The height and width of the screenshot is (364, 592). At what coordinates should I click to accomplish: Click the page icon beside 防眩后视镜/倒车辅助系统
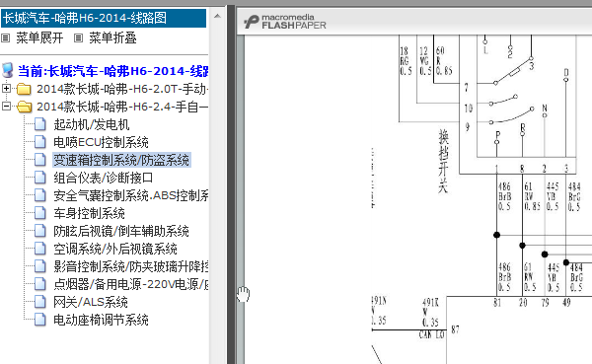pos(40,231)
